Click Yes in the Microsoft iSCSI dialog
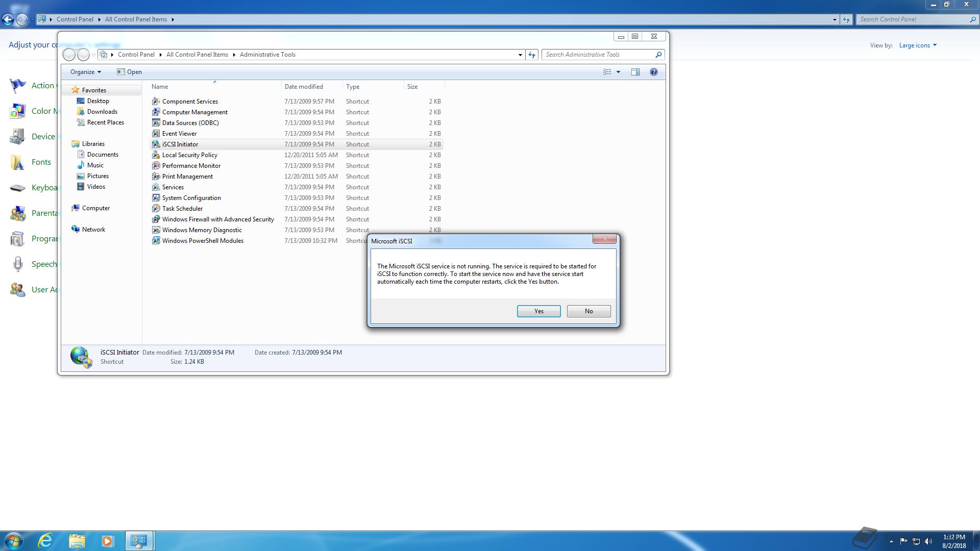 (x=538, y=311)
